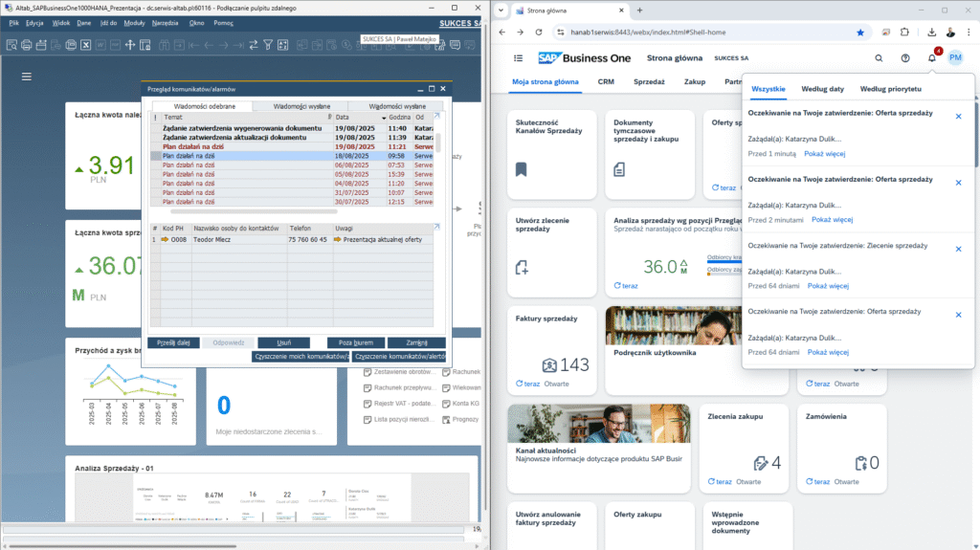Open Dokumenty tymczasowe sprzedaży i zakupu tile icon
The image size is (980, 550).
619,169
